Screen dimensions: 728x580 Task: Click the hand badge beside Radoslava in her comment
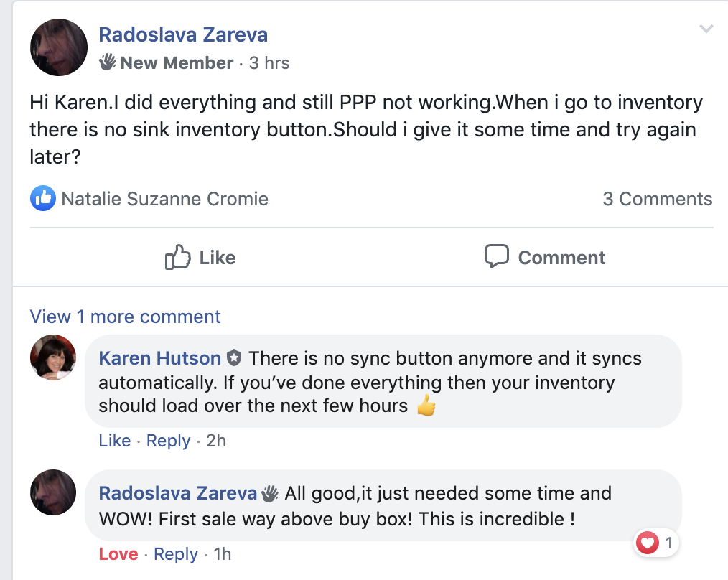pos(270,492)
